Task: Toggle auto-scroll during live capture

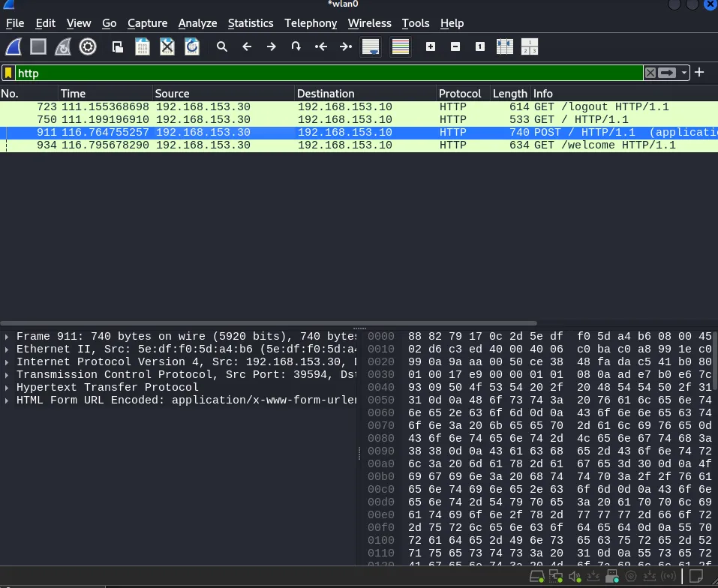Action: pos(370,46)
